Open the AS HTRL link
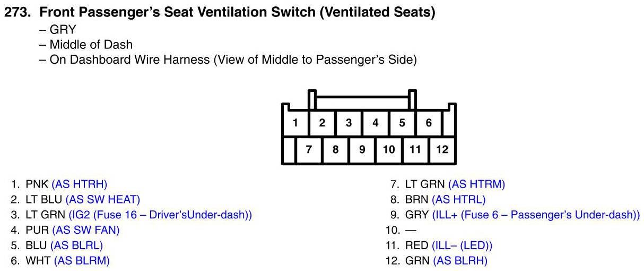The height and width of the screenshot is (271, 644). [459, 200]
